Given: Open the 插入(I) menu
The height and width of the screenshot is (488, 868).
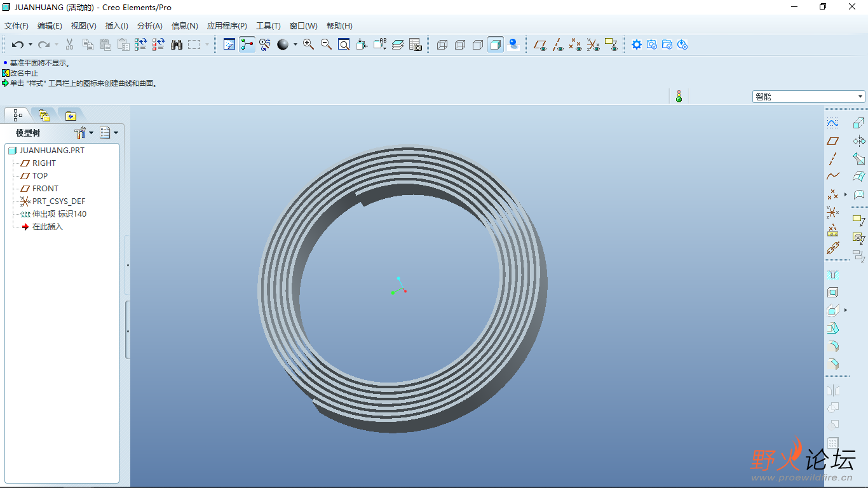Looking at the screenshot, I should point(116,26).
